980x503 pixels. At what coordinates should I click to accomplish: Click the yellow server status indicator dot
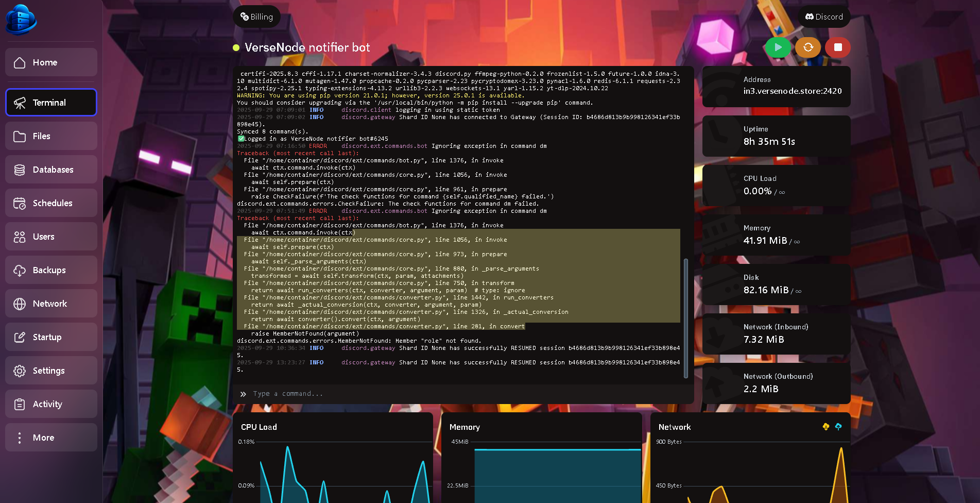pyautogui.click(x=236, y=48)
